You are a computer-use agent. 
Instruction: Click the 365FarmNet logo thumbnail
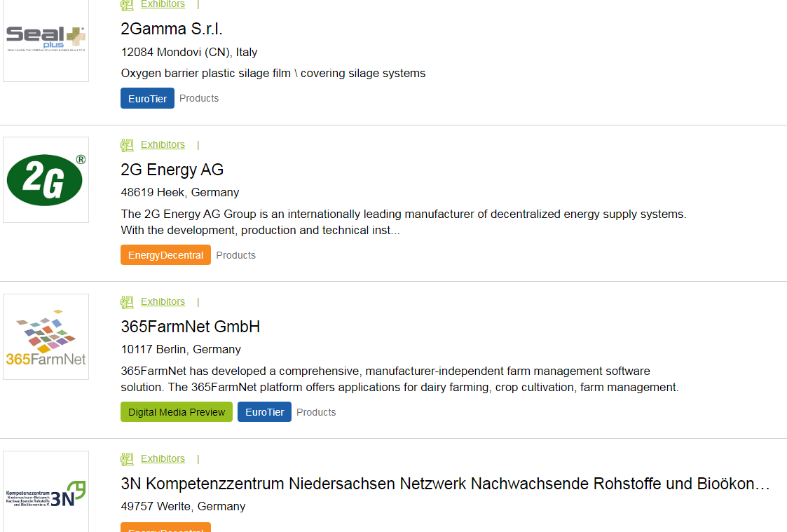coord(46,336)
